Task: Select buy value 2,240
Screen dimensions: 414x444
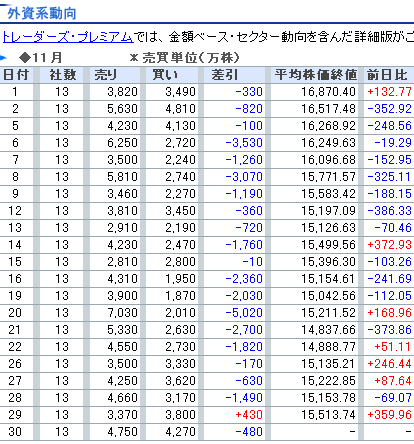Action: coord(180,160)
